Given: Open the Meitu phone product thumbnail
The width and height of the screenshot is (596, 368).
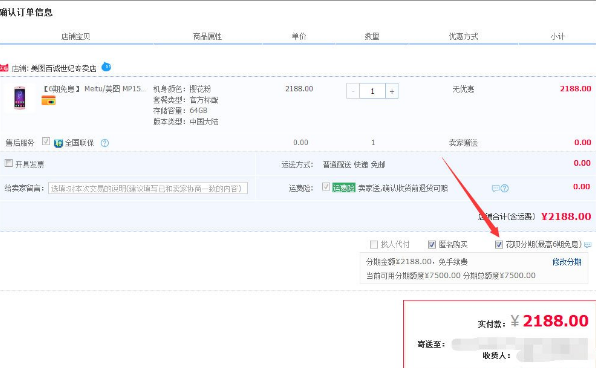Looking at the screenshot, I should click(19, 98).
